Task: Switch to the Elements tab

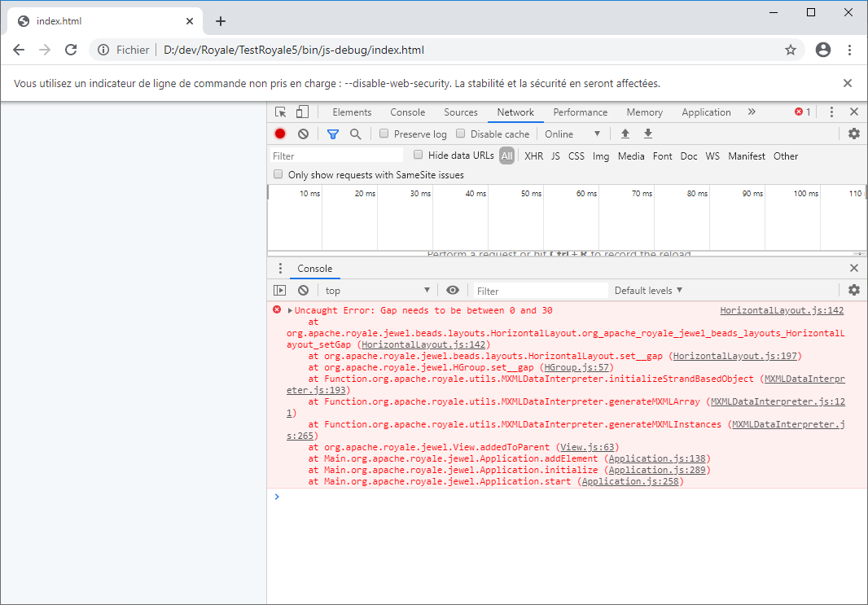Action: (x=352, y=112)
